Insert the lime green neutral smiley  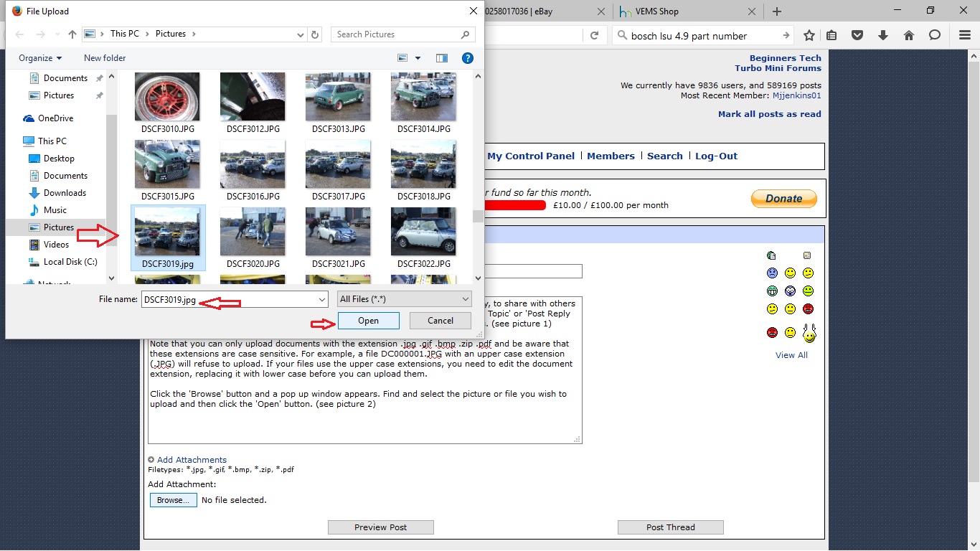click(x=808, y=291)
